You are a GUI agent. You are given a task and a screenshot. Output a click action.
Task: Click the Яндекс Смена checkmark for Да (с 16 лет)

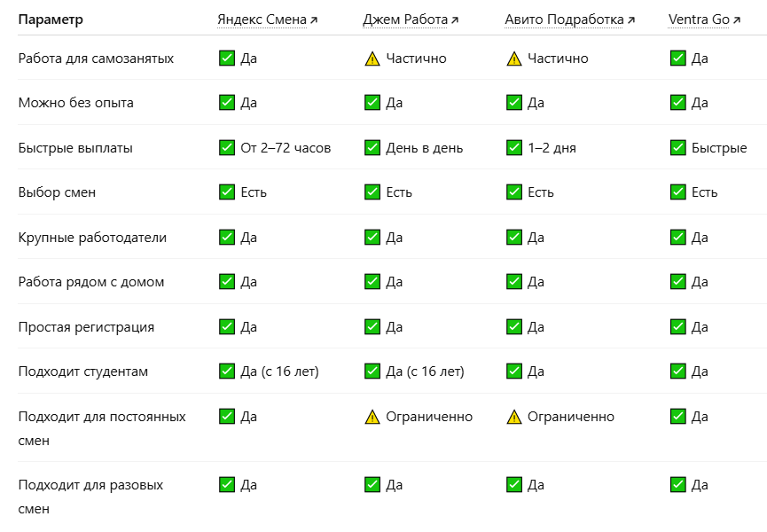click(227, 372)
